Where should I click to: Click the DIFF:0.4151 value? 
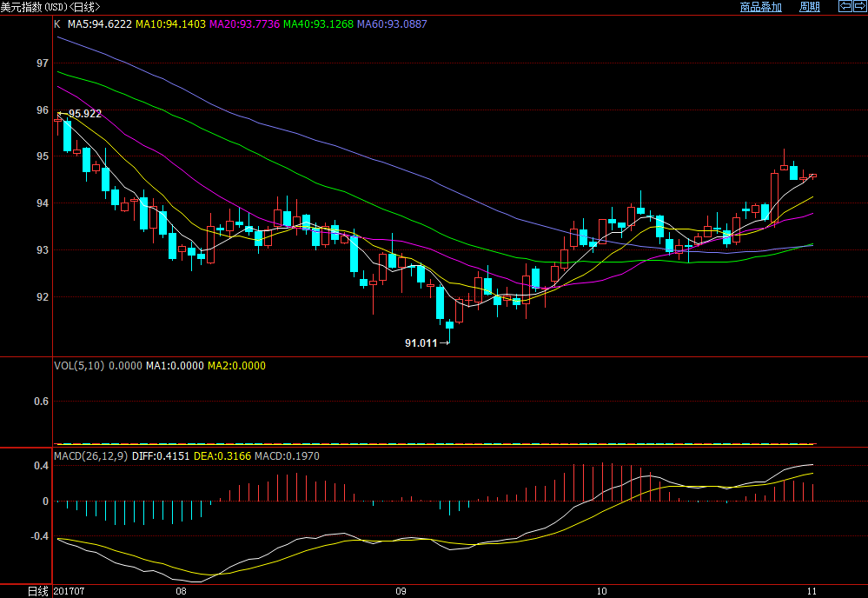161,455
